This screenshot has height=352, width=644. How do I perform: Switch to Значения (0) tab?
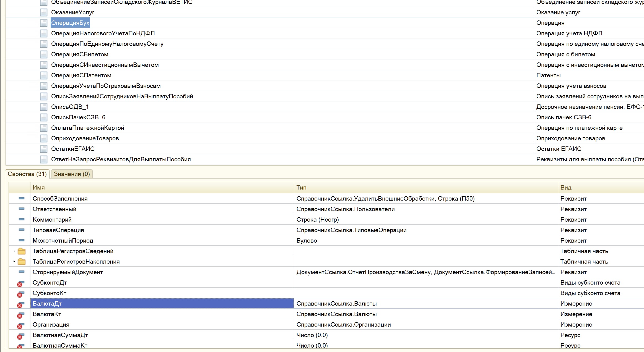pos(72,174)
